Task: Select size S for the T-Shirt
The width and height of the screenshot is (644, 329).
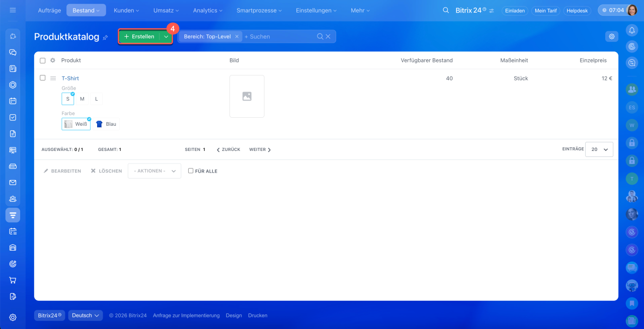Action: tap(68, 99)
